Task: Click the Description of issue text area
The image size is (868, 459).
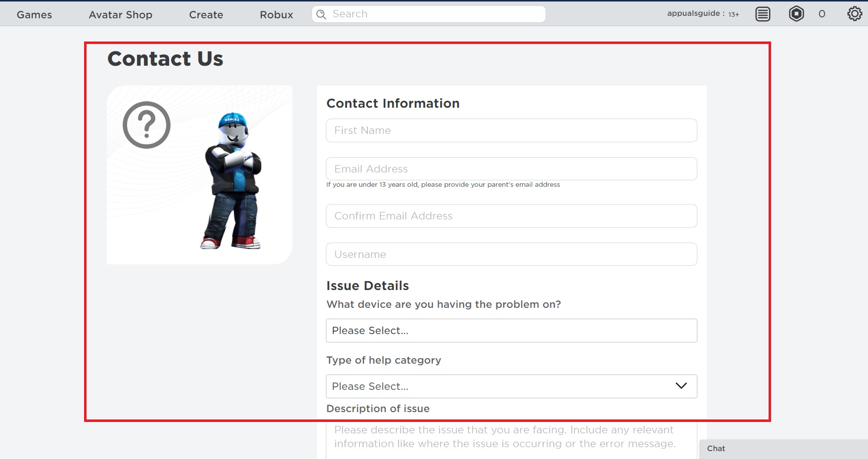Action: (511, 440)
